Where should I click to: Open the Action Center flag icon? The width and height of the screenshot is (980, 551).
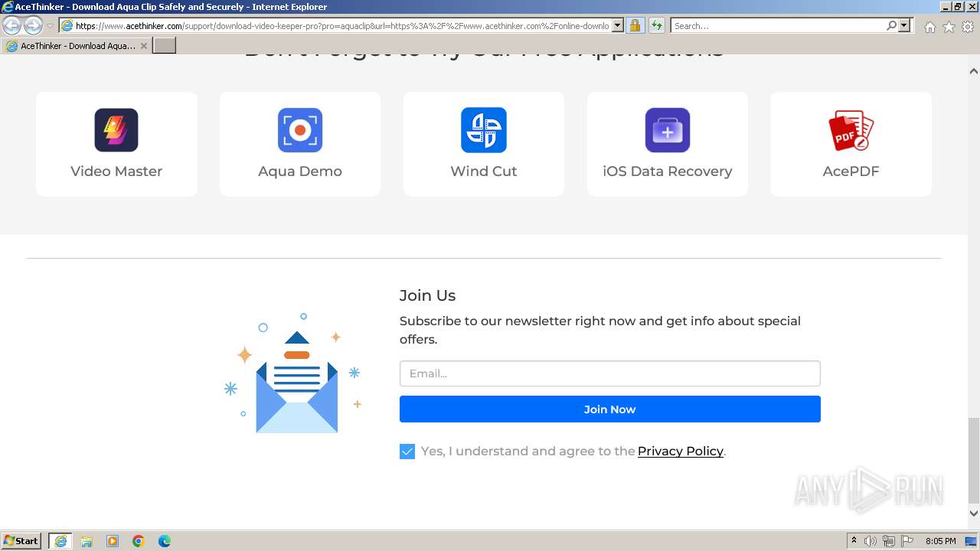[907, 541]
